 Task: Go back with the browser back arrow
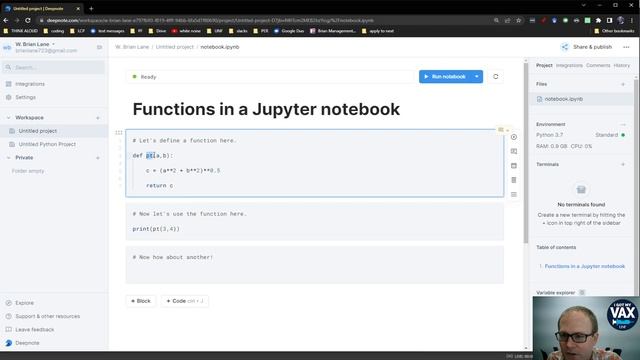(x=6, y=20)
